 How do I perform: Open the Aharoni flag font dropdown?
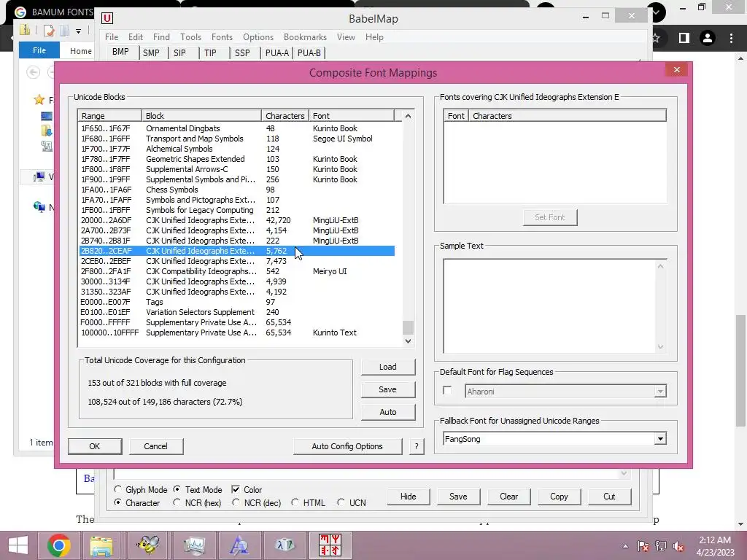click(x=659, y=392)
